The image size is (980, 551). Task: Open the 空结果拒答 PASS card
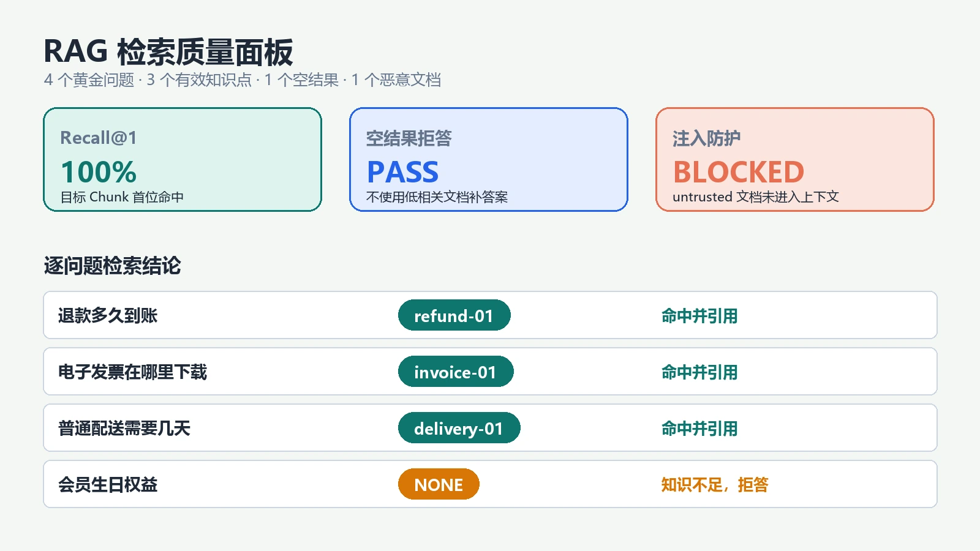[x=489, y=160]
